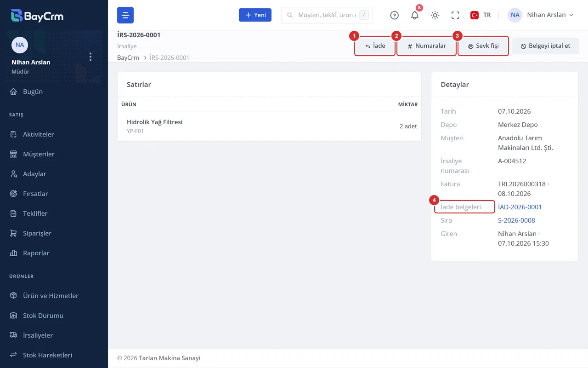588x368 pixels.
Task: Open the Numaralar button
Action: tap(426, 46)
